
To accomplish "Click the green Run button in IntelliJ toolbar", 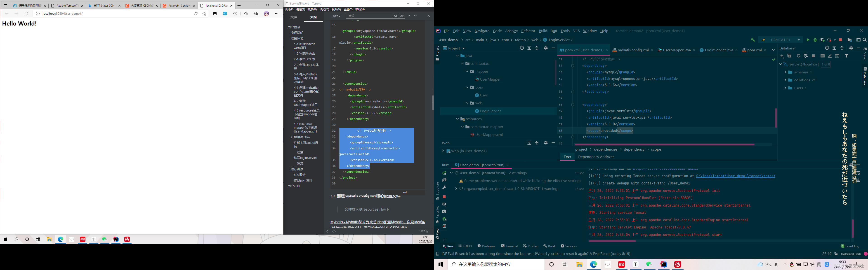I will [x=808, y=40].
